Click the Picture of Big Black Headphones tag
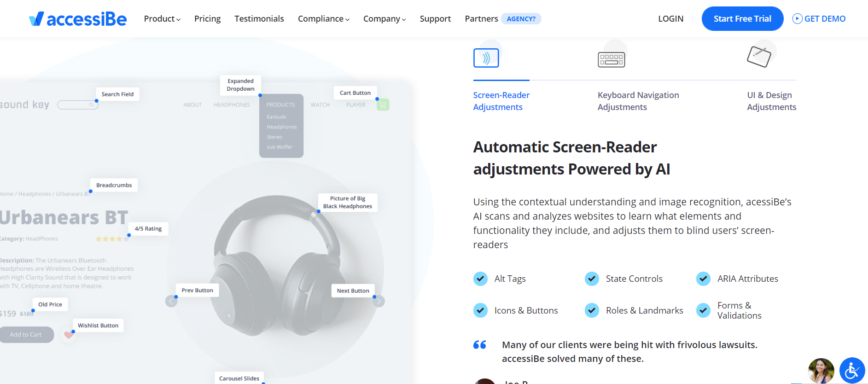 (348, 202)
